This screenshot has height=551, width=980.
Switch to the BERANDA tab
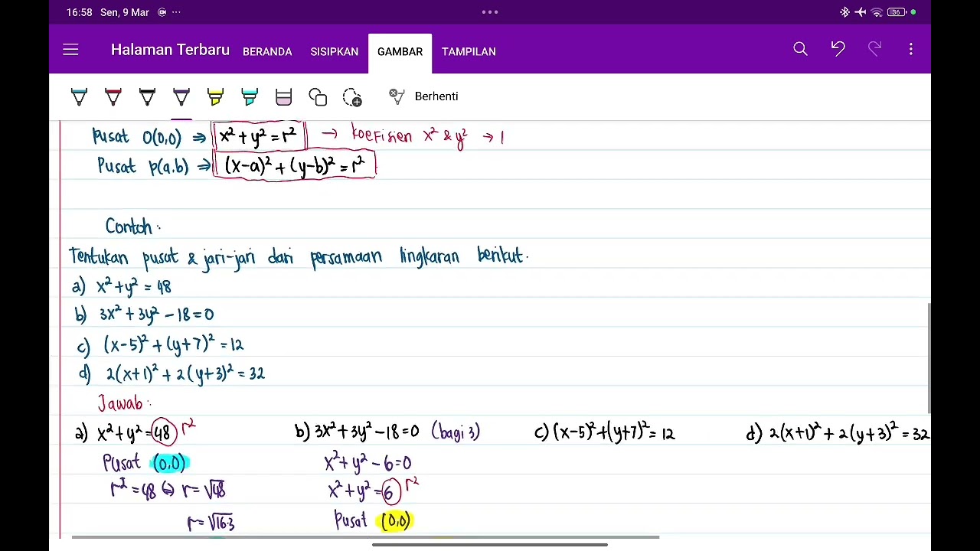click(267, 51)
